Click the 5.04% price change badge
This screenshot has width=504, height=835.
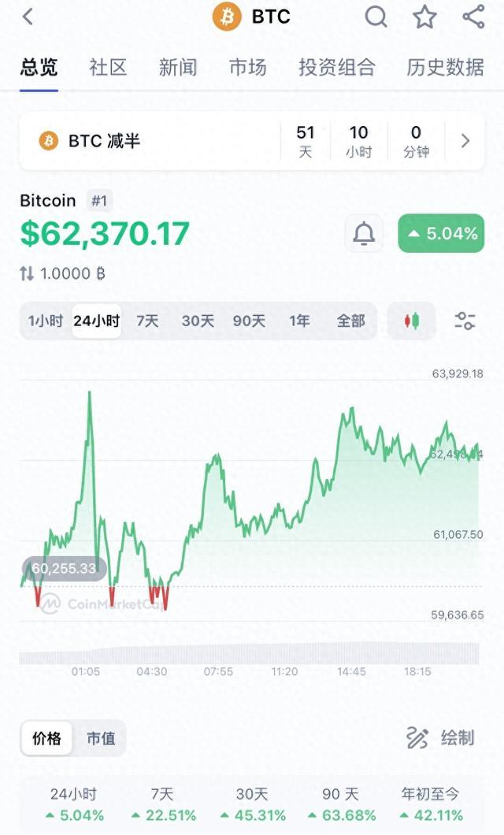(x=441, y=233)
